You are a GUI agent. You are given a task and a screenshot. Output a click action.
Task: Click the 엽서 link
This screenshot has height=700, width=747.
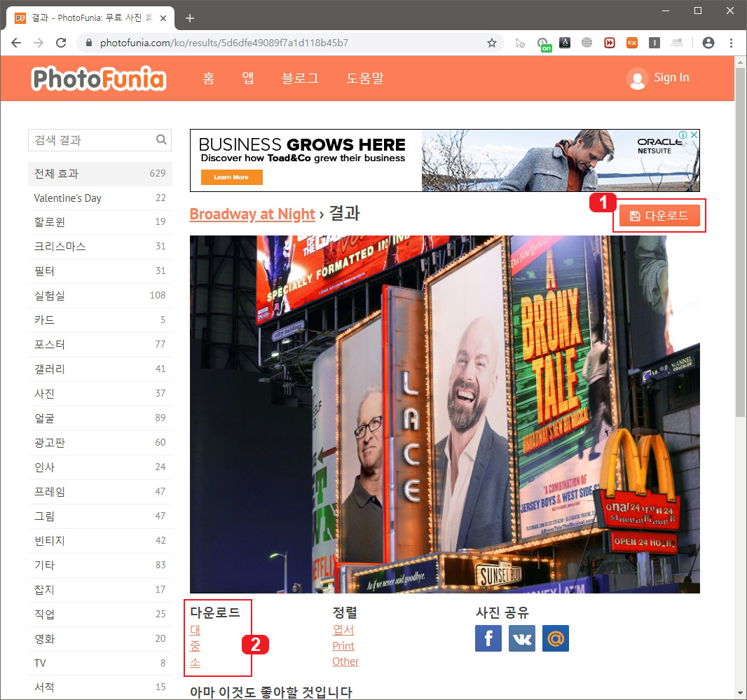point(343,630)
